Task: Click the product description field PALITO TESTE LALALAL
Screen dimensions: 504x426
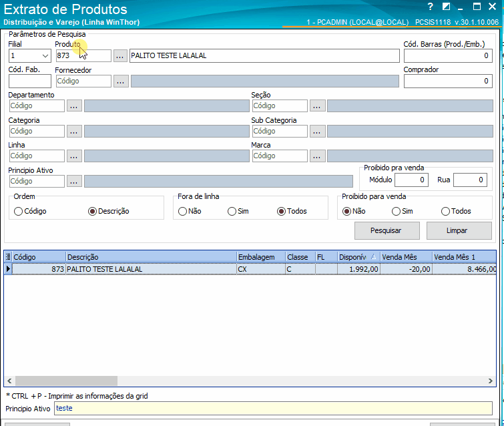Action: [x=264, y=56]
